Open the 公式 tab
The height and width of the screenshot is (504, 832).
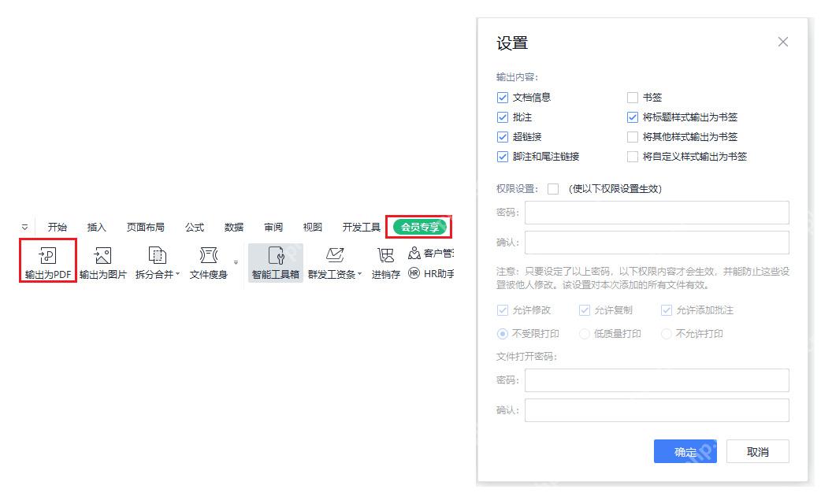pyautogui.click(x=195, y=227)
